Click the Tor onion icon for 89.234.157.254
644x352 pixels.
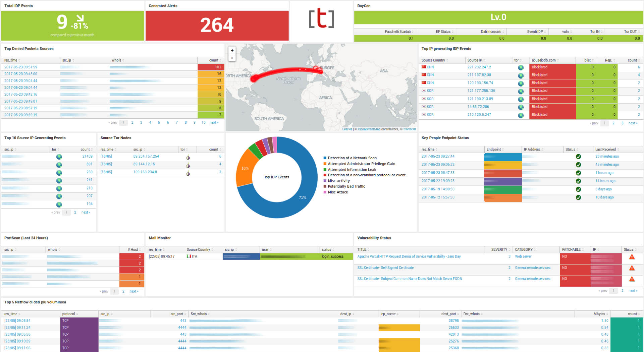click(188, 157)
